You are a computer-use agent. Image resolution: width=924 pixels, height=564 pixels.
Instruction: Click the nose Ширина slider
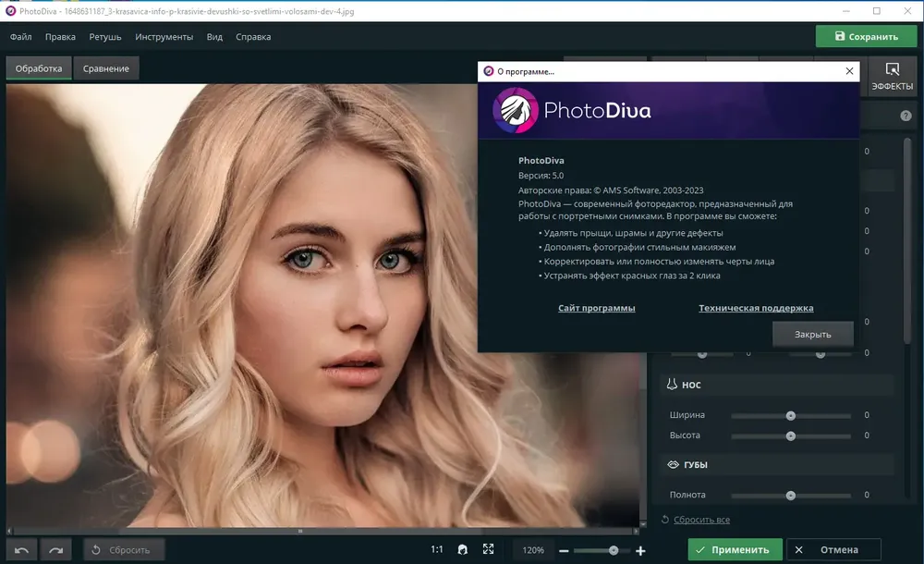point(791,416)
